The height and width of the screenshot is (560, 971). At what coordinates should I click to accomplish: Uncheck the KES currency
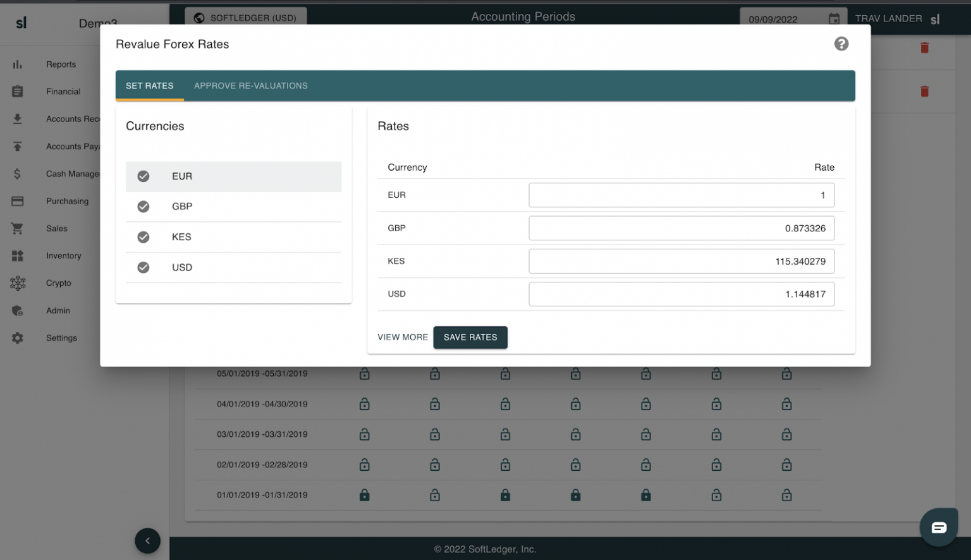[x=144, y=237]
